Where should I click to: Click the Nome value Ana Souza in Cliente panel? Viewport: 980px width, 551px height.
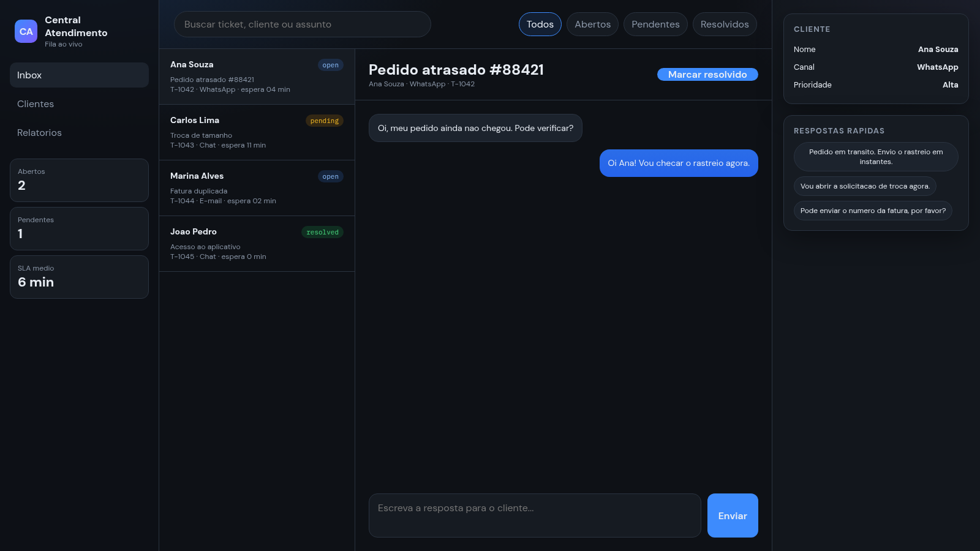tap(938, 49)
